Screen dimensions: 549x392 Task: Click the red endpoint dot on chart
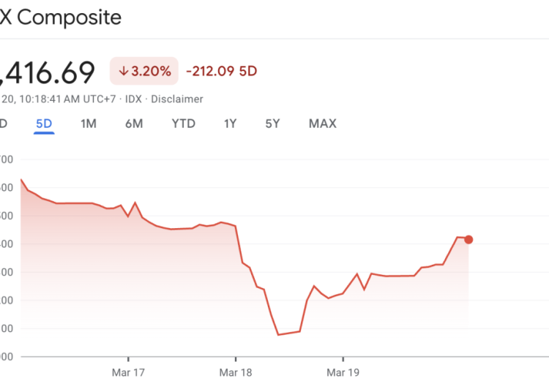pos(468,239)
